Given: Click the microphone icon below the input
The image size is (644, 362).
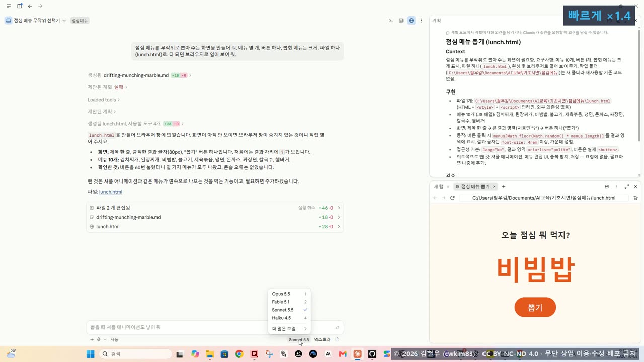Looking at the screenshot, I should coord(99,340).
